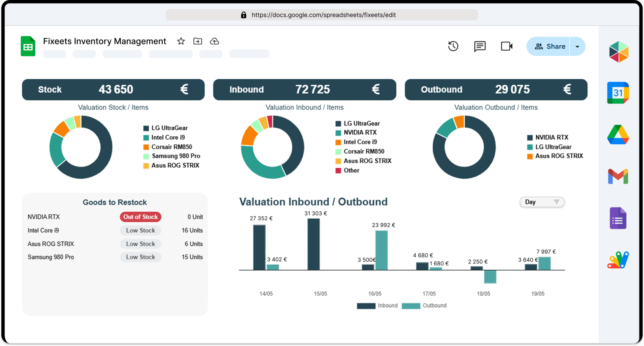Star the Fixeets Inventory Management document
This screenshot has width=644, height=346.
click(181, 41)
